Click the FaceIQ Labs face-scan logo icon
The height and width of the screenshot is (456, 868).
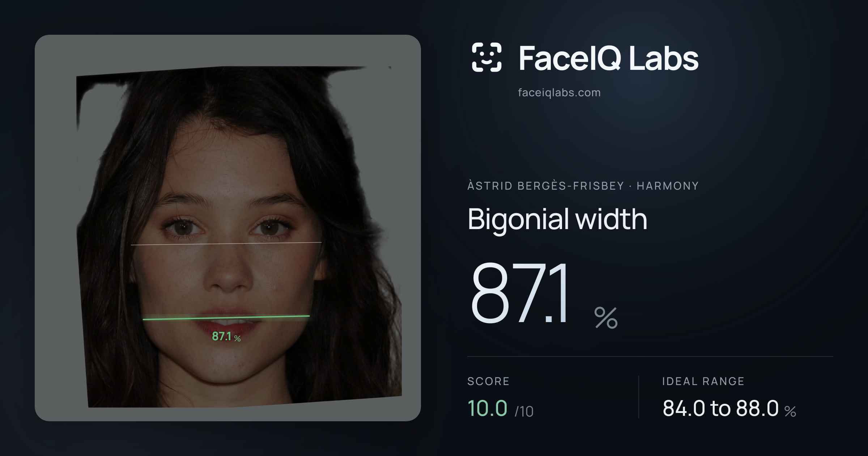[486, 57]
